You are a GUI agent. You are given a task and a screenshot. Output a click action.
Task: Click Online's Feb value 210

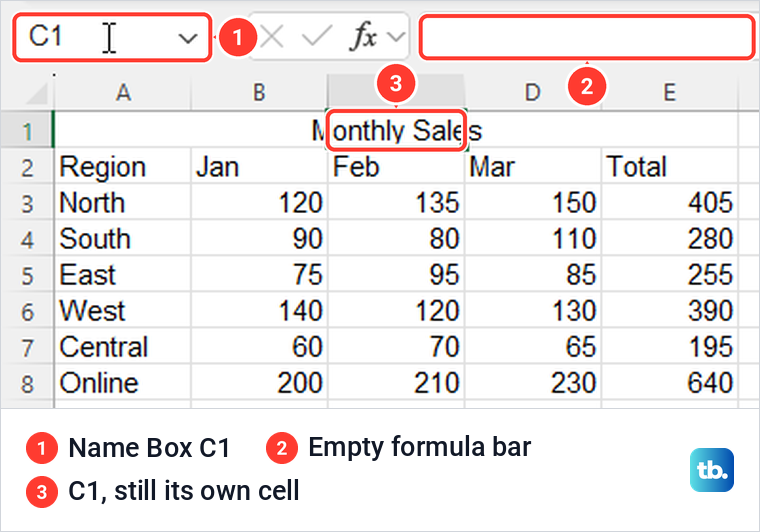click(x=396, y=382)
